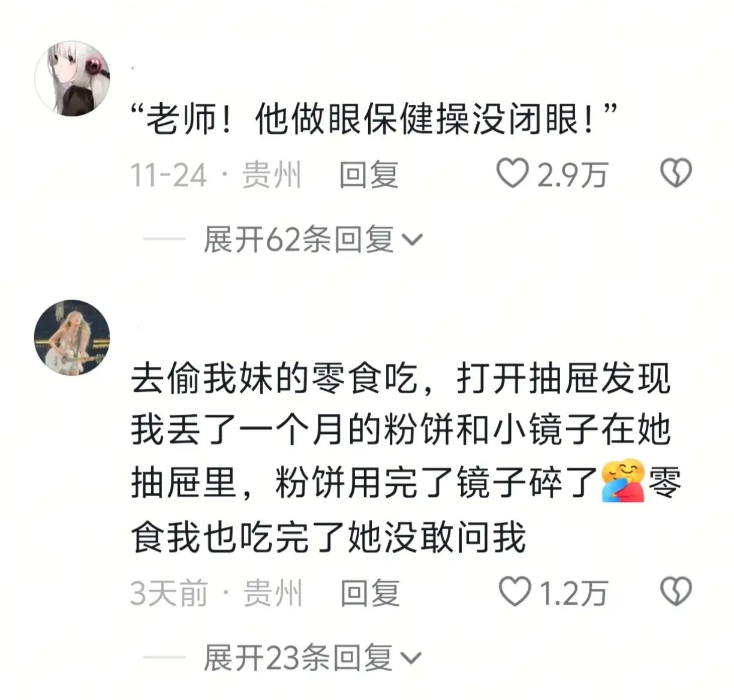Select the 2.9万 like count
734x700 pixels.
573,175
